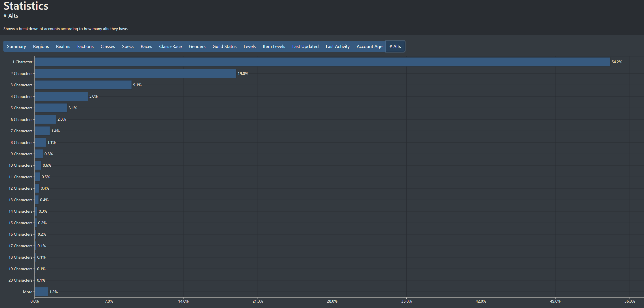Click the '2 Characters' axis label
The height and width of the screenshot is (308, 644).
point(22,74)
